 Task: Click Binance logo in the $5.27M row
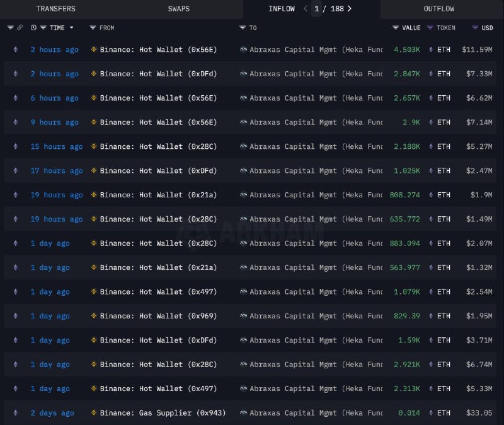(x=94, y=146)
